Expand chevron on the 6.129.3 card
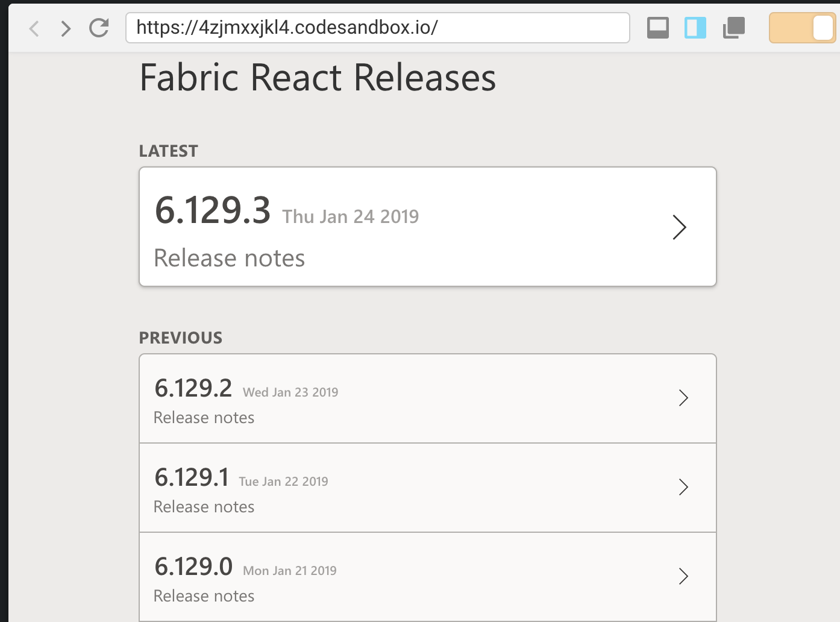Viewport: 840px width, 622px height. [680, 227]
